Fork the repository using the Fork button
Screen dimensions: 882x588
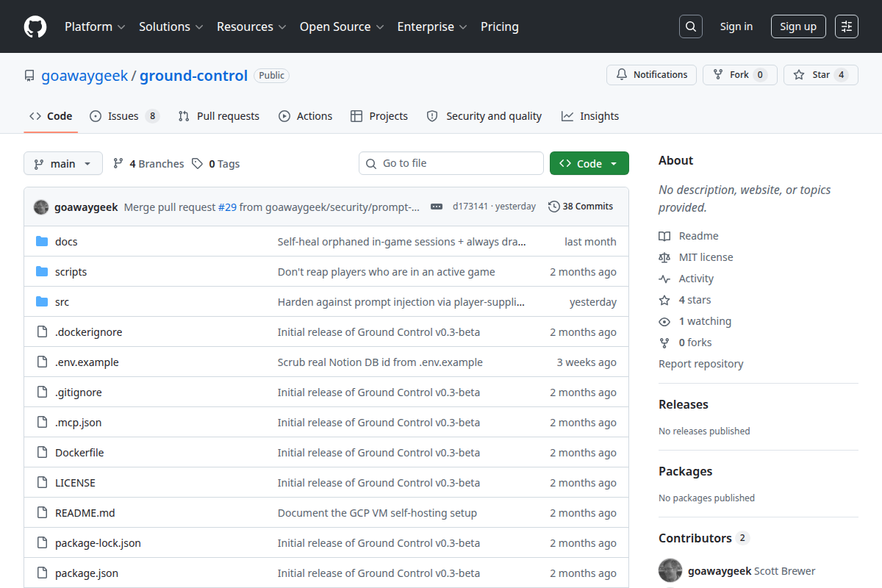(x=739, y=75)
